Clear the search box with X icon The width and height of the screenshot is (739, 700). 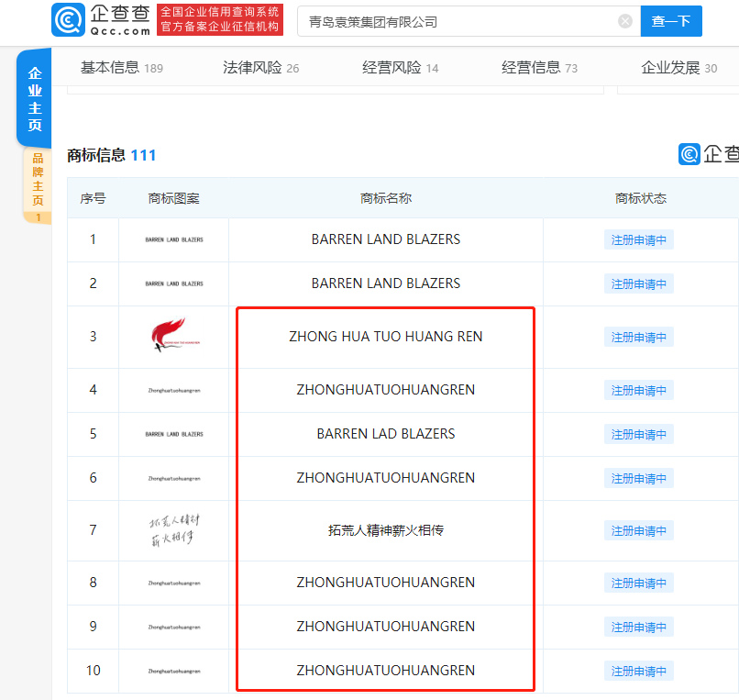tap(625, 21)
